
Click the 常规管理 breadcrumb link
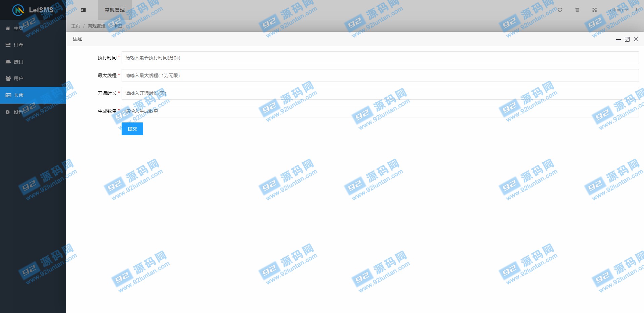[97, 26]
